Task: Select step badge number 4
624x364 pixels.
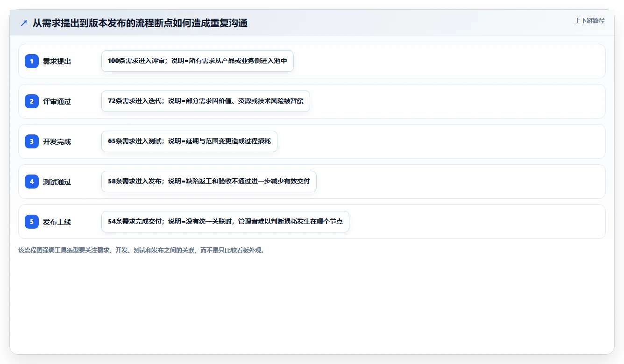Action: coord(32,182)
